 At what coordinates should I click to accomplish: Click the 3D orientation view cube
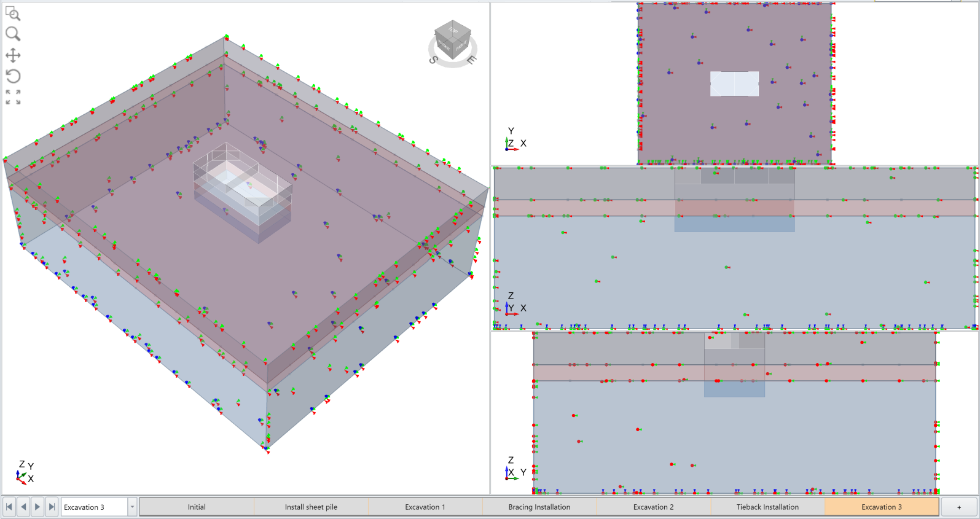(453, 40)
